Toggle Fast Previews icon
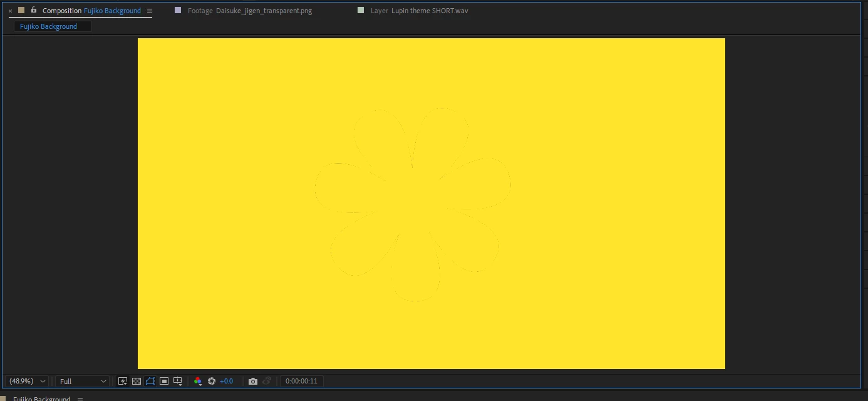This screenshot has height=401, width=868. pyautogui.click(x=123, y=381)
